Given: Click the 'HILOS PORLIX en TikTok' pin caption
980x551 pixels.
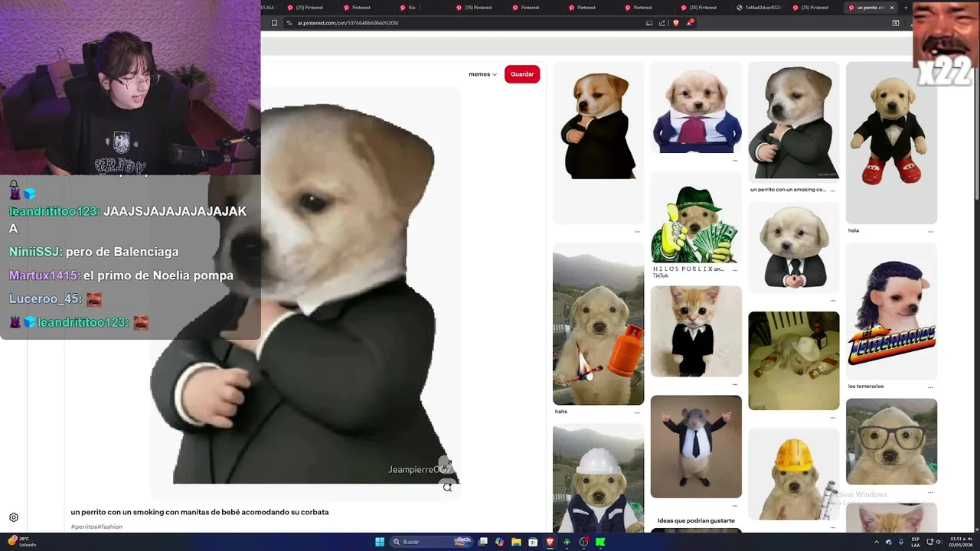Looking at the screenshot, I should pos(688,272).
